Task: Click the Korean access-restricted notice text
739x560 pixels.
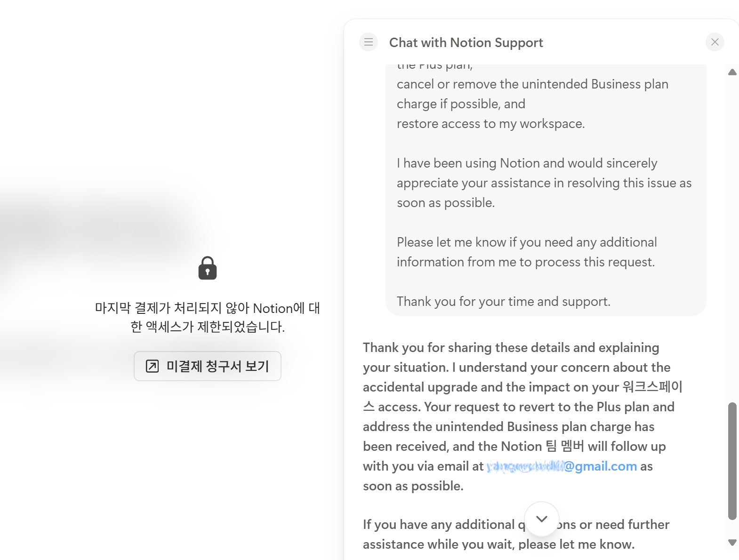Action: (x=208, y=318)
